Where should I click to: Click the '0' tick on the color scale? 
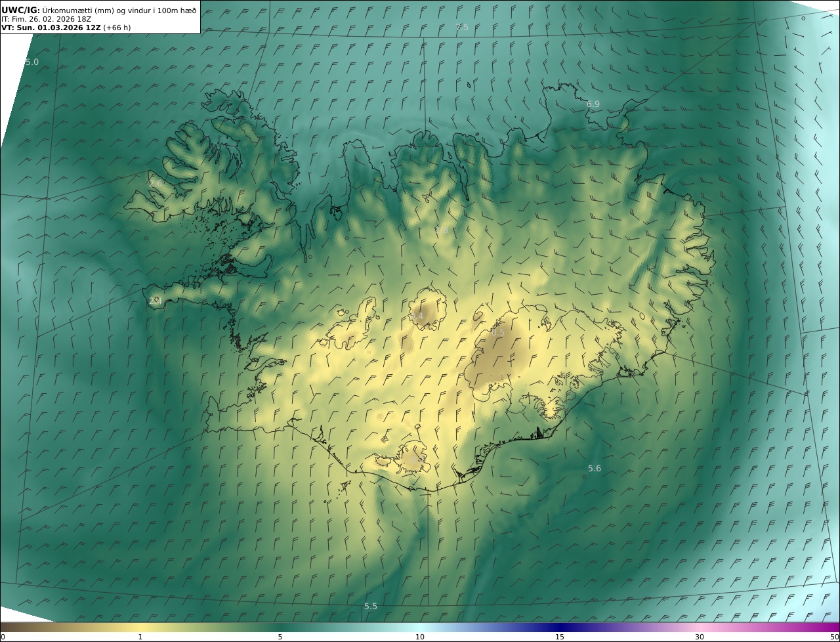[3, 637]
